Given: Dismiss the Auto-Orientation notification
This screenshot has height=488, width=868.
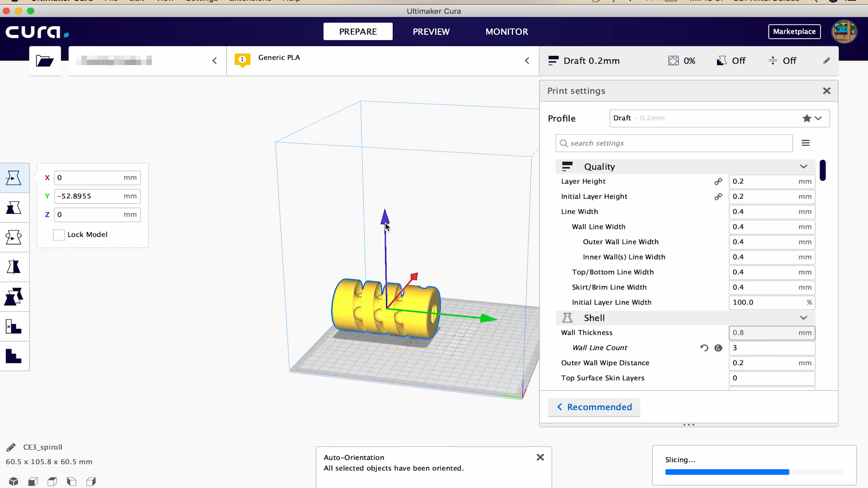Looking at the screenshot, I should [x=540, y=458].
